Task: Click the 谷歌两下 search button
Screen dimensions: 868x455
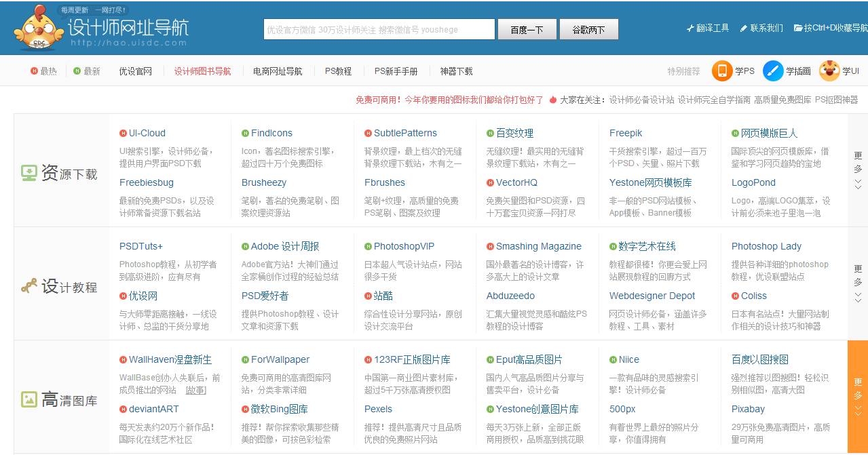Action: point(588,29)
